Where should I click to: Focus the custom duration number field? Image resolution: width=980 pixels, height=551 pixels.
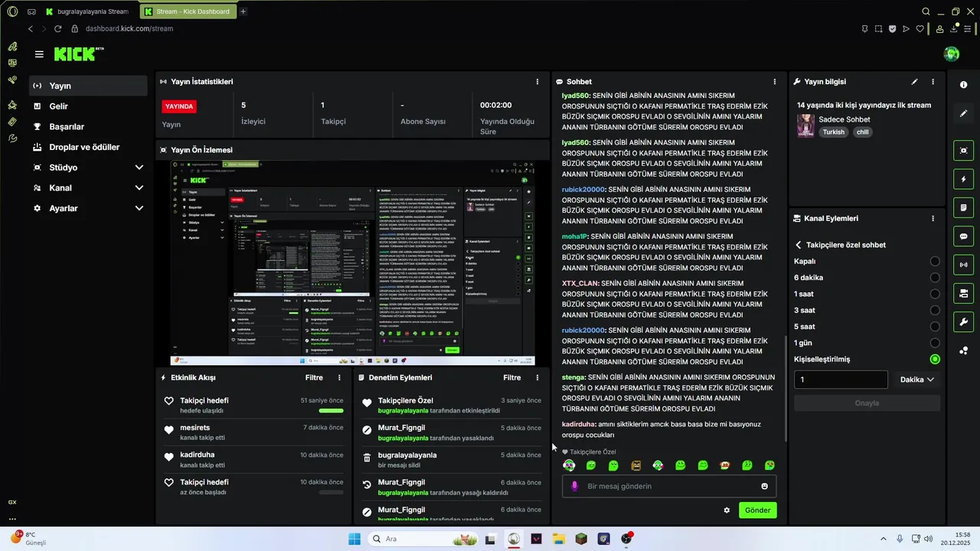coord(841,380)
